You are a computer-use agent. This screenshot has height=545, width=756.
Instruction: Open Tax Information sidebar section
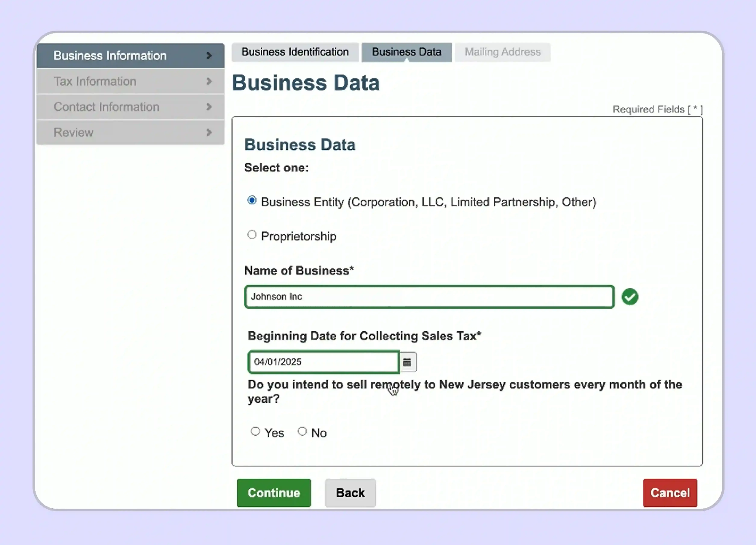pyautogui.click(x=130, y=81)
